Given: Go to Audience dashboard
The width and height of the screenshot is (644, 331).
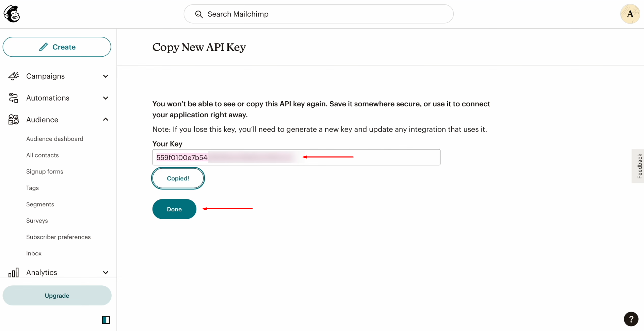Looking at the screenshot, I should click(x=55, y=139).
